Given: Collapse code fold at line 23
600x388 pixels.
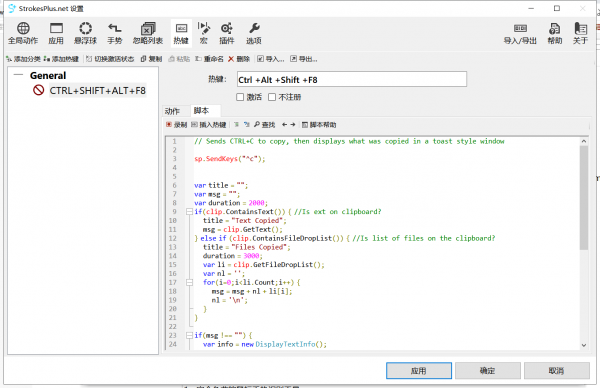Looking at the screenshot, I should (189, 335).
